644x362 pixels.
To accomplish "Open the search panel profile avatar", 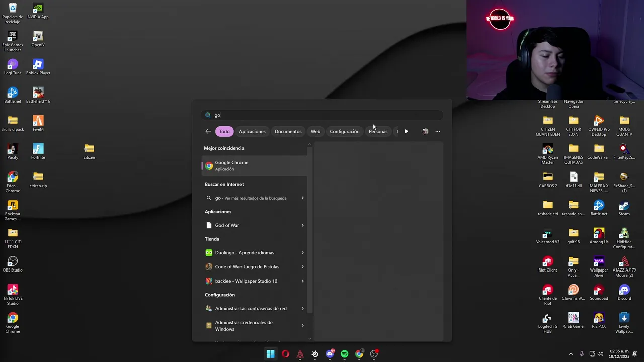I will 425,131.
